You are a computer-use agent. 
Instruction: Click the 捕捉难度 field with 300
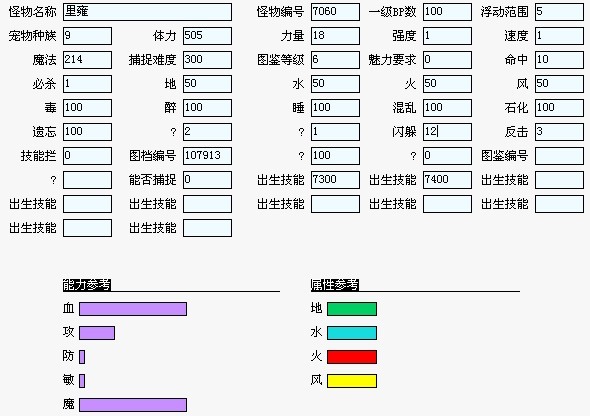[207, 60]
